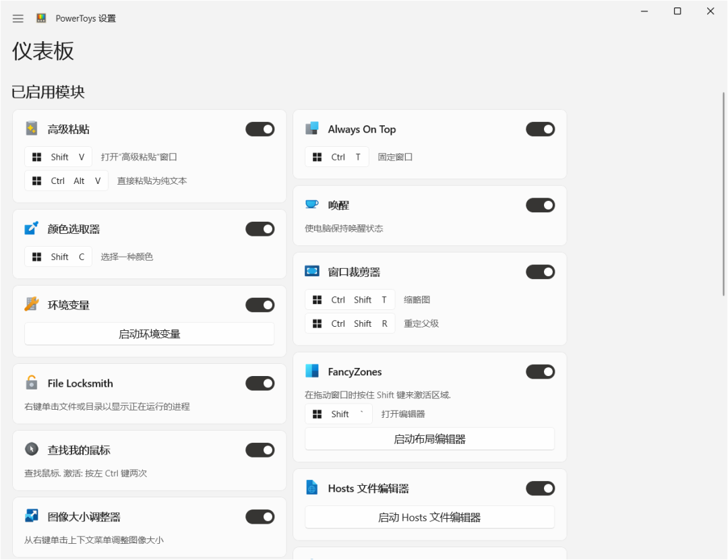728x560 pixels.
Task: Click the 使电脑保持唤醒状态 description
Action: tap(344, 228)
